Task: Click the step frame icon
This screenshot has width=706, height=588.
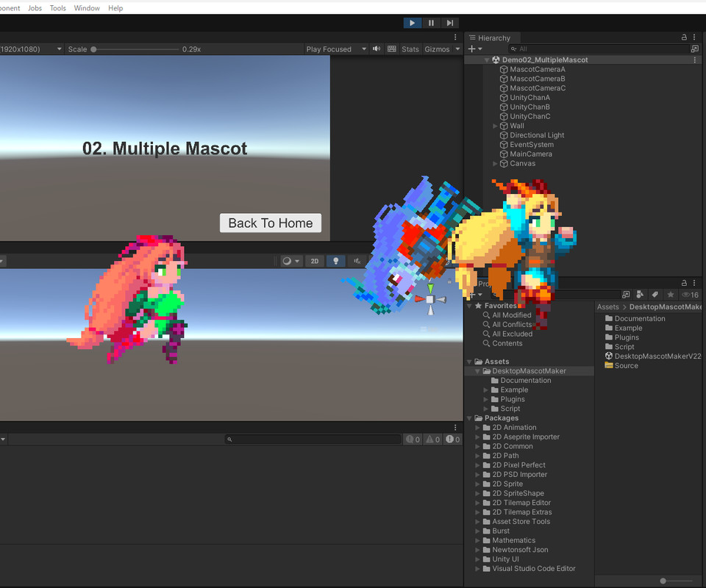Action: point(449,23)
